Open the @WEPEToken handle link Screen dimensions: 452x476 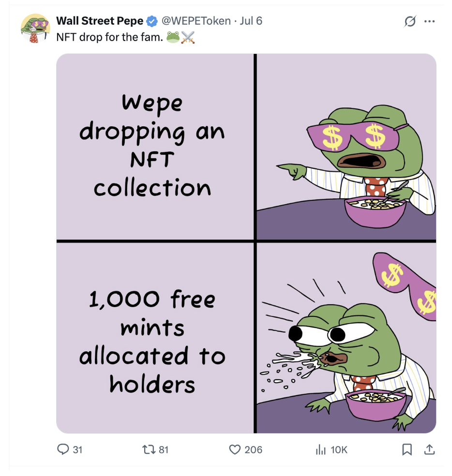(196, 21)
